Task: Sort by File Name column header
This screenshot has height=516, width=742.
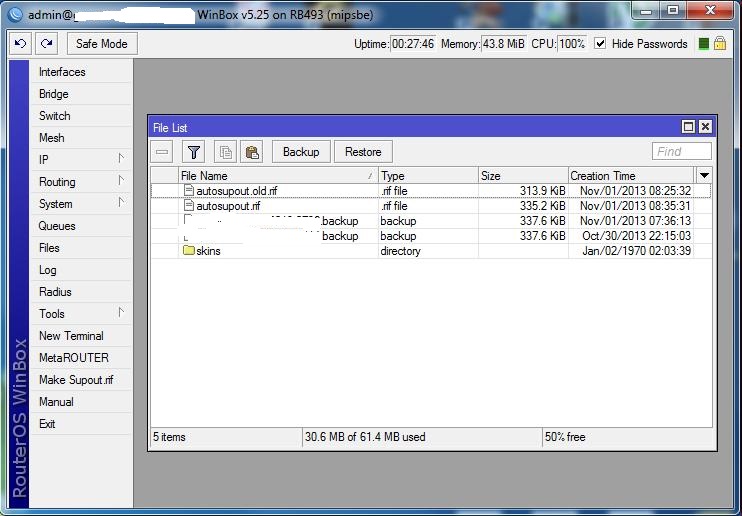Action: (278, 176)
